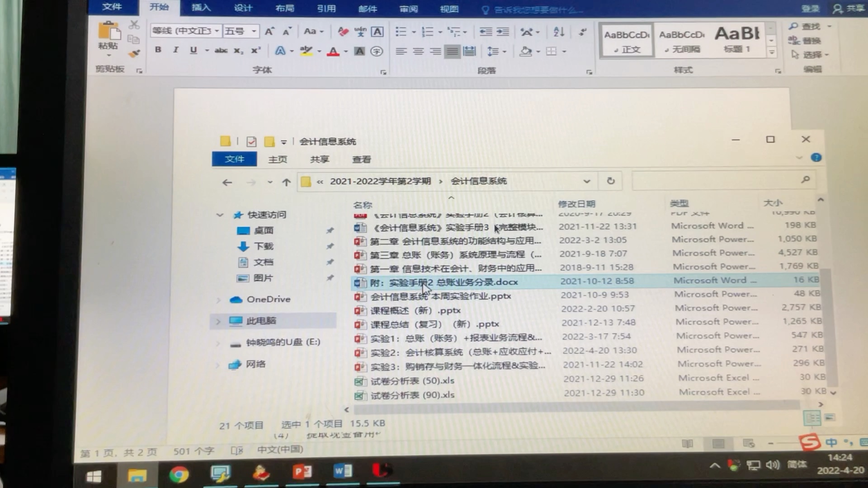Apply the red font color swatch
The width and height of the screenshot is (868, 488).
click(x=333, y=51)
